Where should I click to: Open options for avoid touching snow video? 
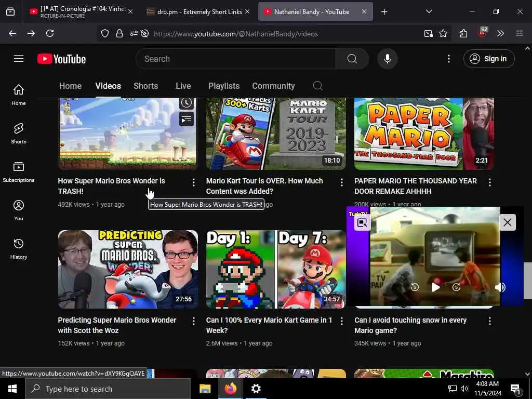[x=489, y=321]
